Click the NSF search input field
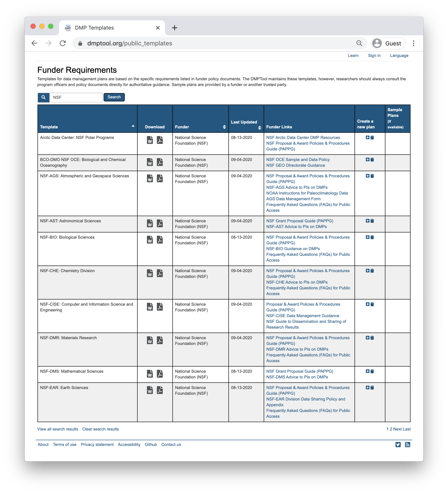The image size is (448, 494). [75, 97]
